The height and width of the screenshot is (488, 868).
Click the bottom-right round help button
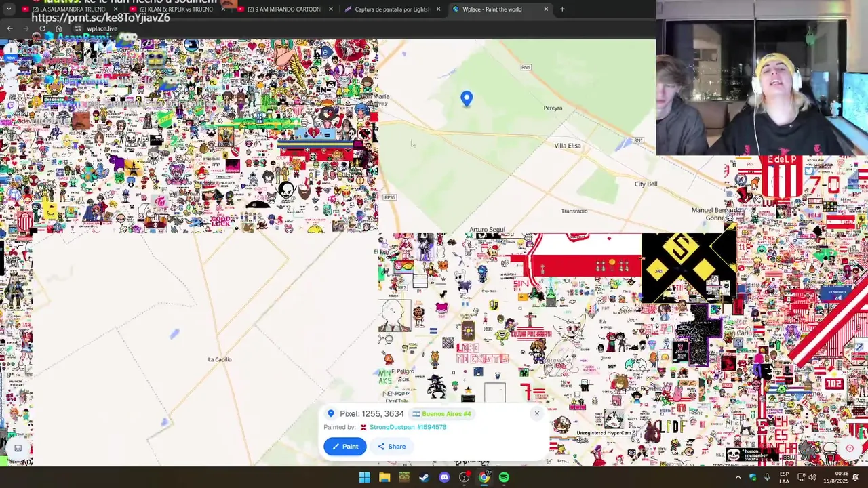[x=850, y=448]
